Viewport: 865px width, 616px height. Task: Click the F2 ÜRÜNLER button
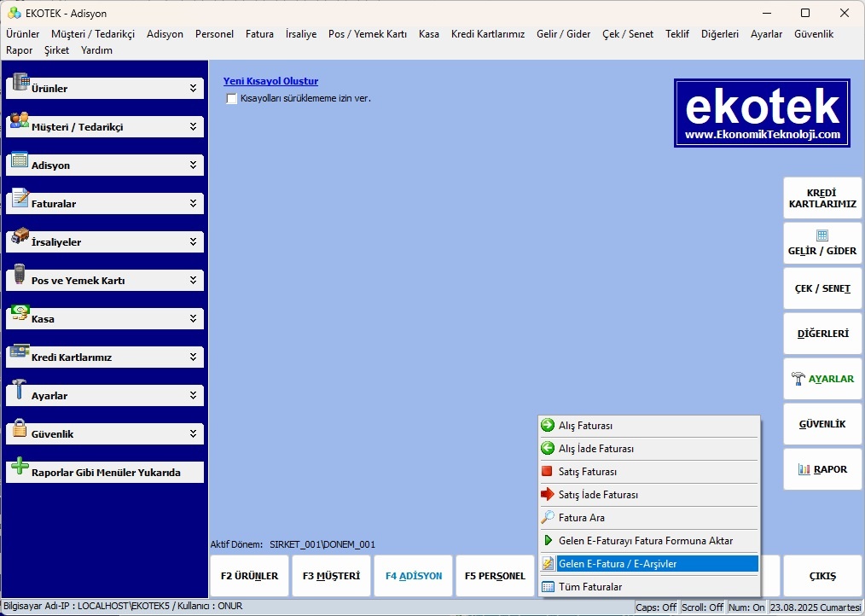(249, 576)
